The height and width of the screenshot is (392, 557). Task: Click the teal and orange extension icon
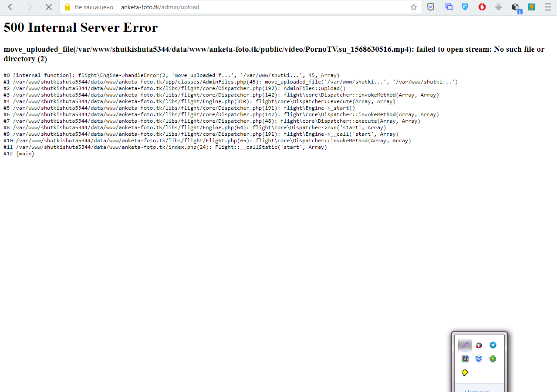point(532,7)
